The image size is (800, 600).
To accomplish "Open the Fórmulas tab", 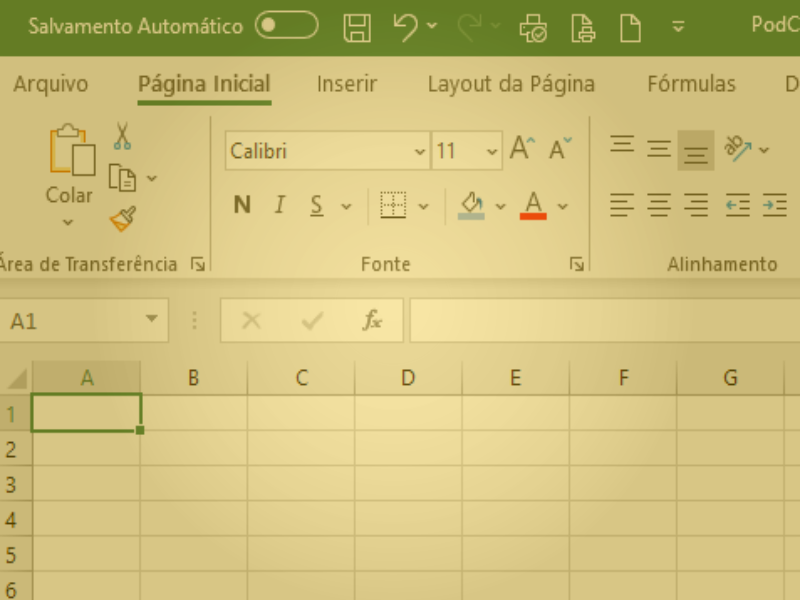I will coord(691,84).
